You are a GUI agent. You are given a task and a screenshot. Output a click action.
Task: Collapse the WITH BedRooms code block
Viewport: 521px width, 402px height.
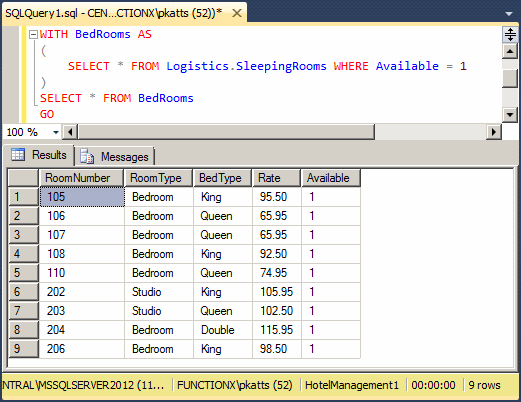(33, 34)
